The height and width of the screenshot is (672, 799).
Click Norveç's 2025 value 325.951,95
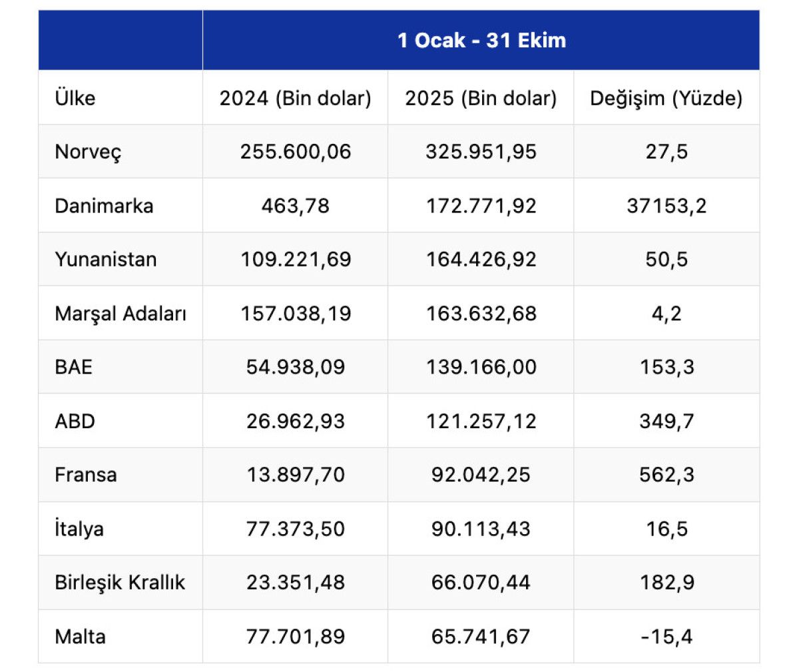tap(481, 152)
